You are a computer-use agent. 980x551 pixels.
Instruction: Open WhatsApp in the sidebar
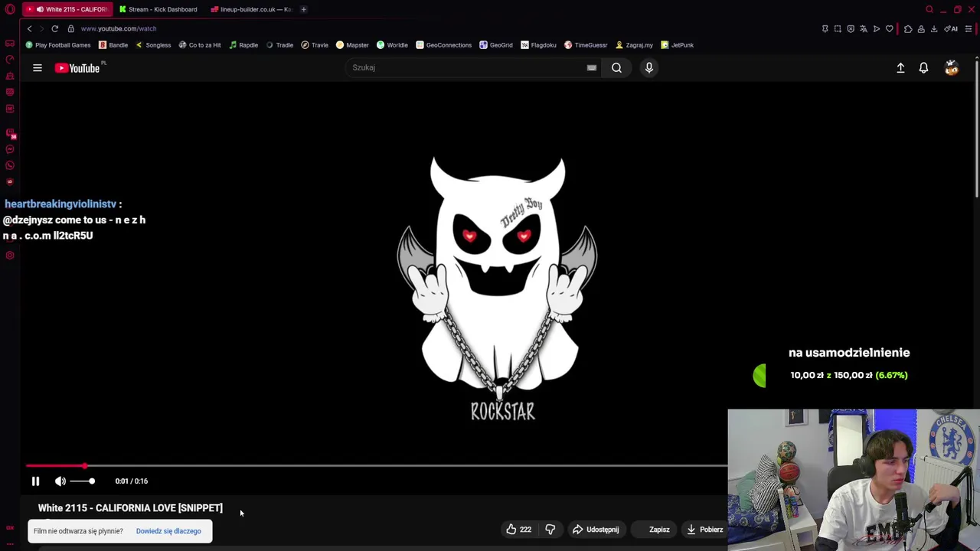(x=10, y=165)
